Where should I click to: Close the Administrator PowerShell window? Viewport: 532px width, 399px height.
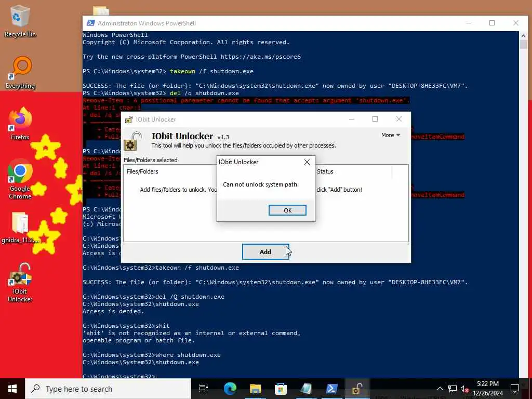[516, 23]
